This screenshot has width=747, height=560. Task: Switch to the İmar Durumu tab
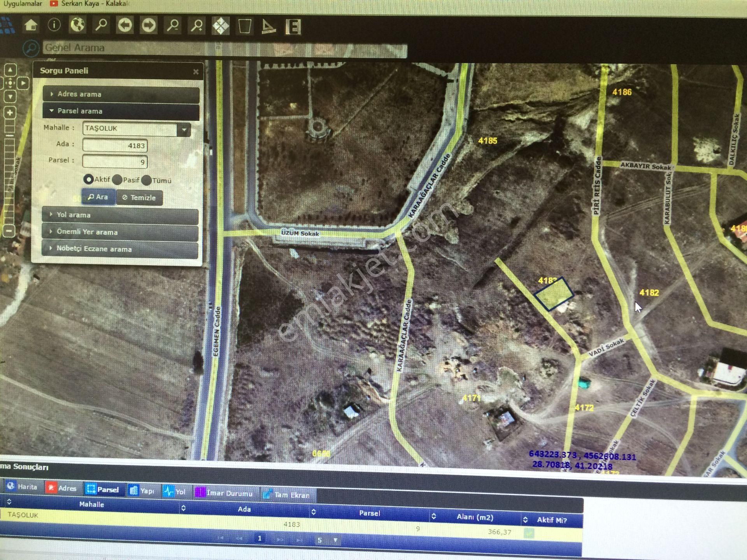click(224, 493)
